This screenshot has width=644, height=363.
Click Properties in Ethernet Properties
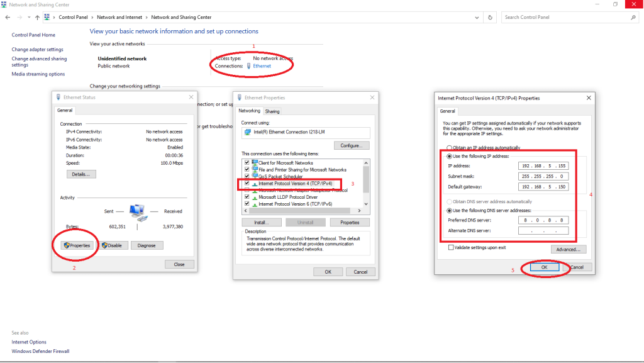(x=350, y=222)
